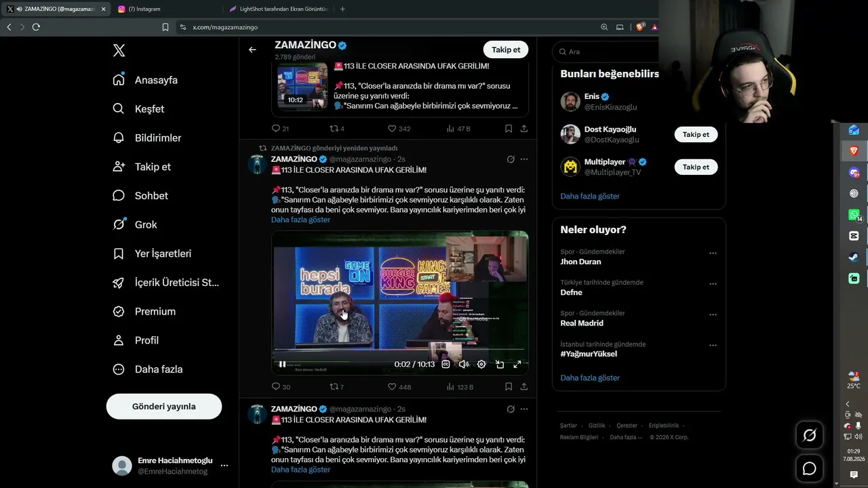Like the post with 342 likes
This screenshot has width=868, height=488.
399,129
